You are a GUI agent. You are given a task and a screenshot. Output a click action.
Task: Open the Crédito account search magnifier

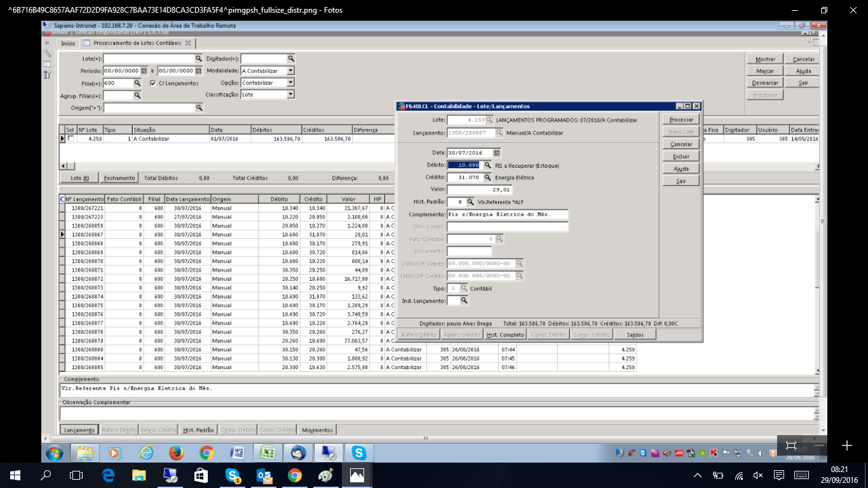click(x=487, y=177)
